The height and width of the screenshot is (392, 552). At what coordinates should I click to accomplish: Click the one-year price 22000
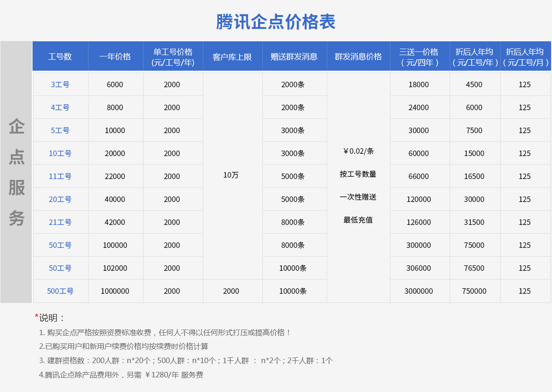pyautogui.click(x=115, y=176)
